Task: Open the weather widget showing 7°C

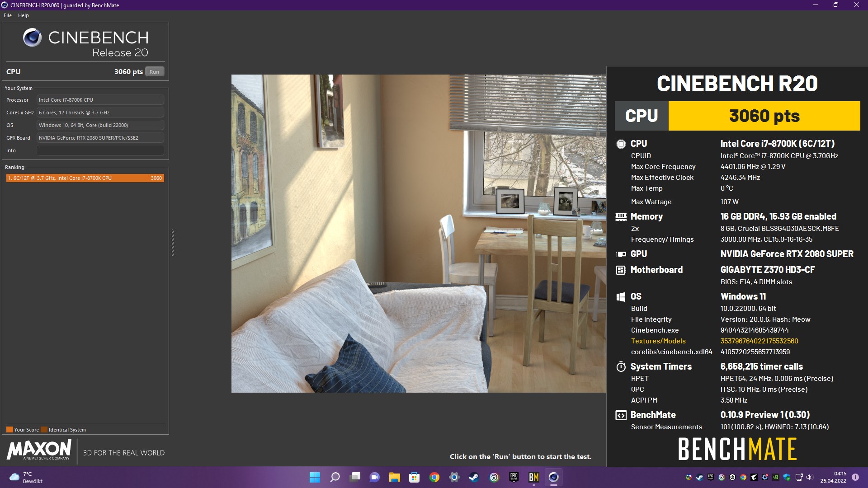Action: (26, 478)
